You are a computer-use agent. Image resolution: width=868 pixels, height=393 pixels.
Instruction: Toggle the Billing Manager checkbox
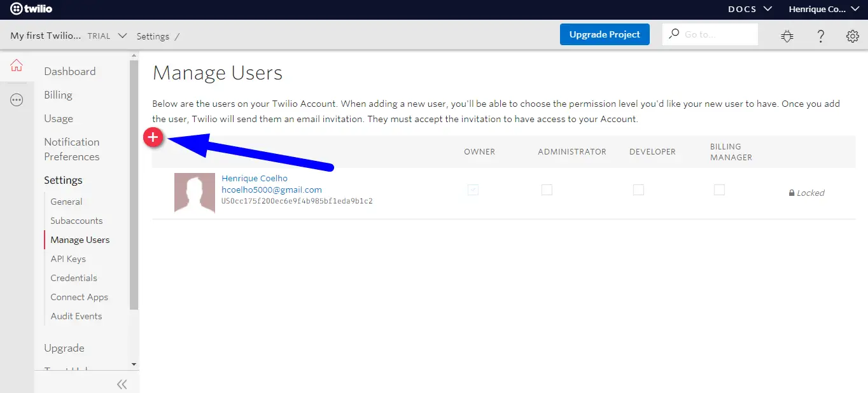pos(719,190)
